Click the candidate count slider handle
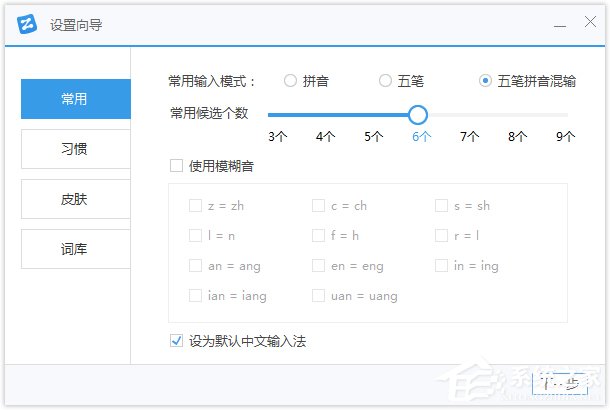The image size is (610, 410). [x=418, y=114]
